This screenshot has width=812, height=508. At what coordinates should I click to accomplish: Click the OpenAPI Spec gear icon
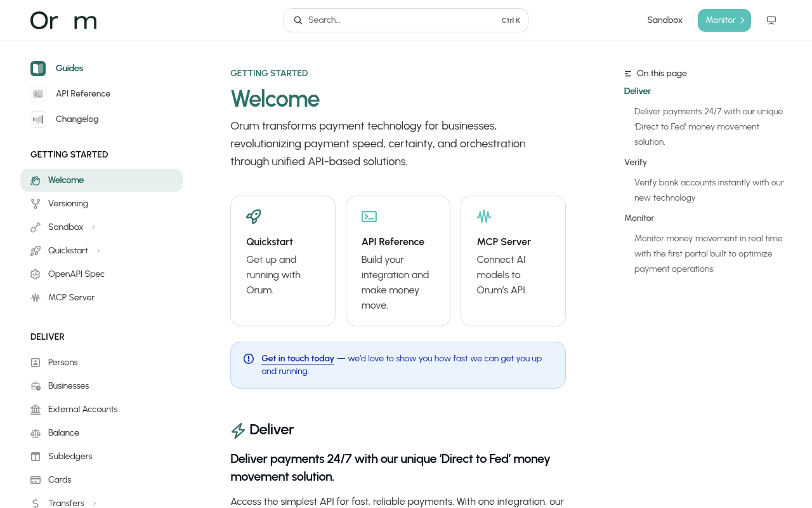[36, 274]
